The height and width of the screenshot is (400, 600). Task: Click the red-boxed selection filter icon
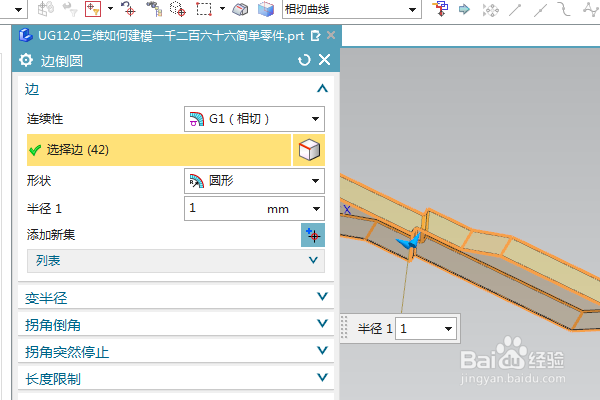[93, 9]
